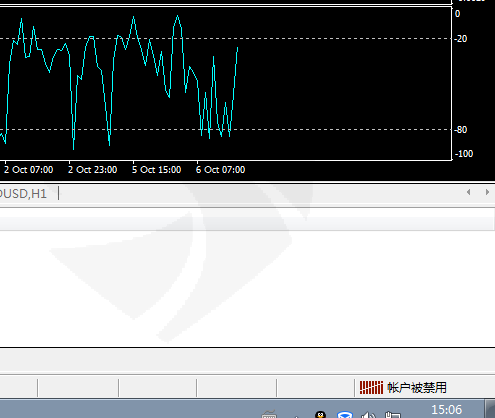Click the blue shield tray icon

(345, 415)
